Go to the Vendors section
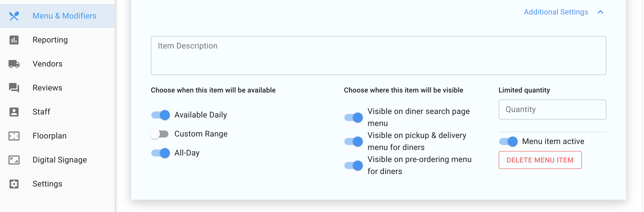Screen dimensions: 644x212 coord(47,64)
